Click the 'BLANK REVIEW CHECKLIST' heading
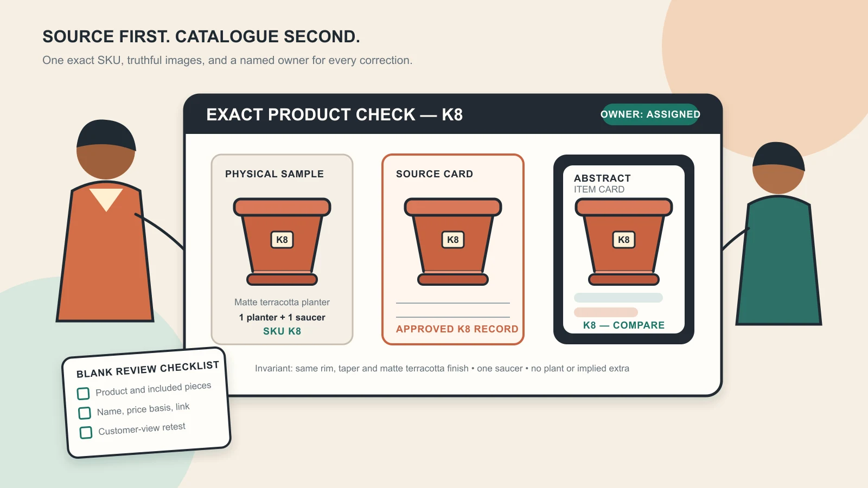This screenshot has height=488, width=868. click(x=148, y=369)
